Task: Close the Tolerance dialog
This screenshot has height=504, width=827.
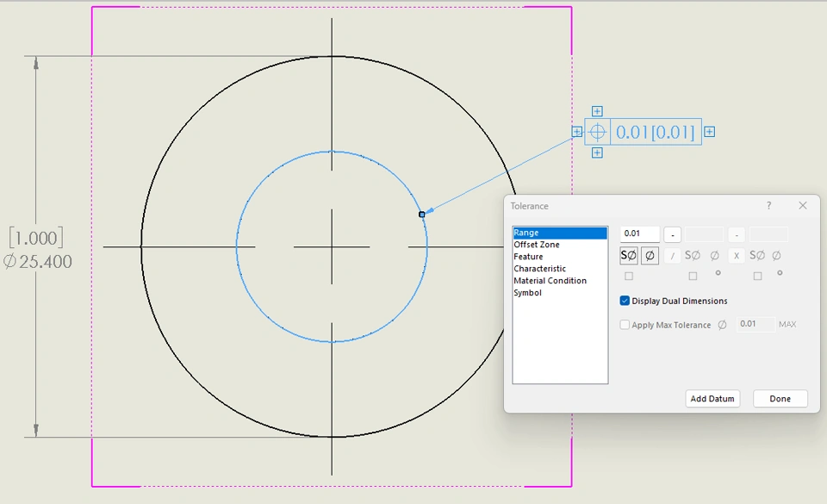Action: 803,206
